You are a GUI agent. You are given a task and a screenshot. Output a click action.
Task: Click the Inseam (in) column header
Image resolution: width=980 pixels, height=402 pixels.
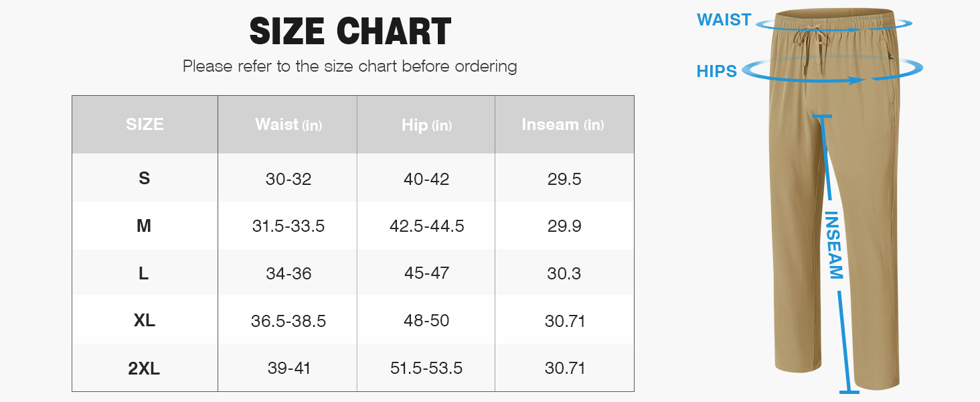563,125
